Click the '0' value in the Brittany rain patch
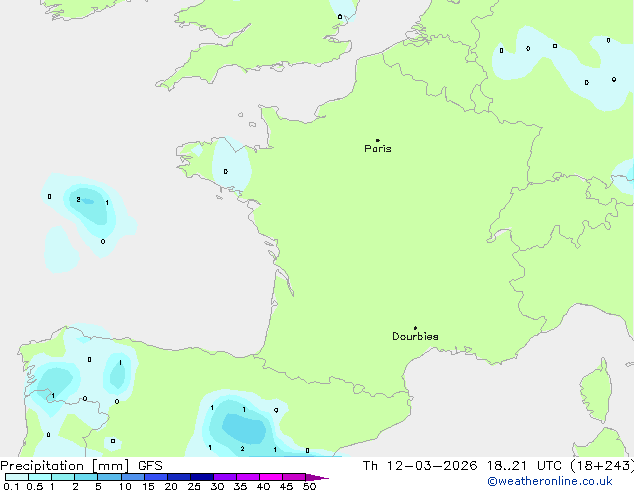634x490 pixels. tap(226, 171)
